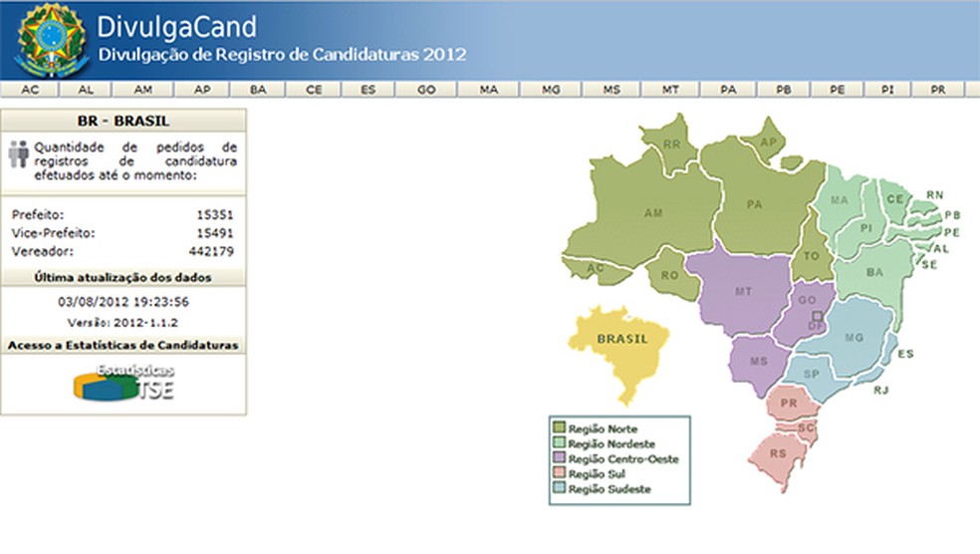Click the Região Nordeste legend label
This screenshot has height=554, width=980.
click(x=612, y=444)
